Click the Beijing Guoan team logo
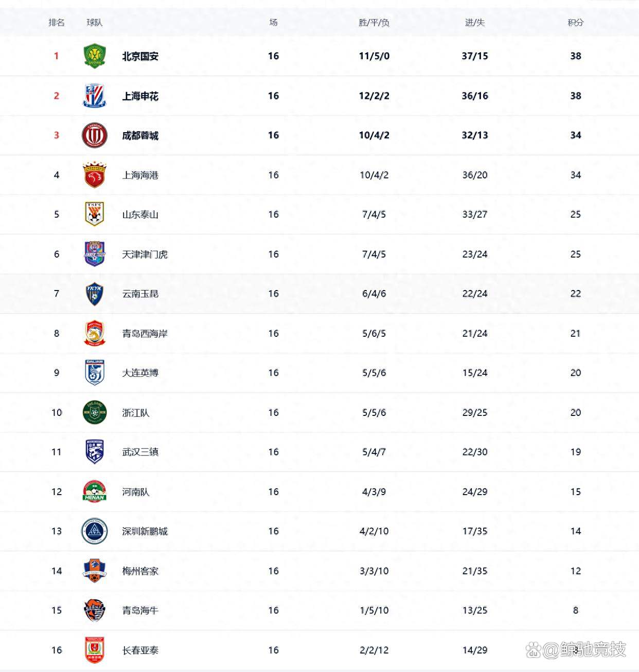This screenshot has height=672, width=639. (x=95, y=56)
